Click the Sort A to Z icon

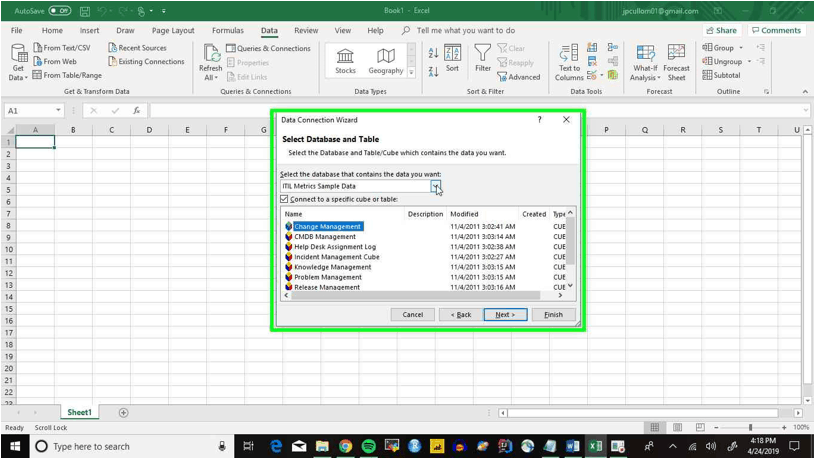point(433,53)
